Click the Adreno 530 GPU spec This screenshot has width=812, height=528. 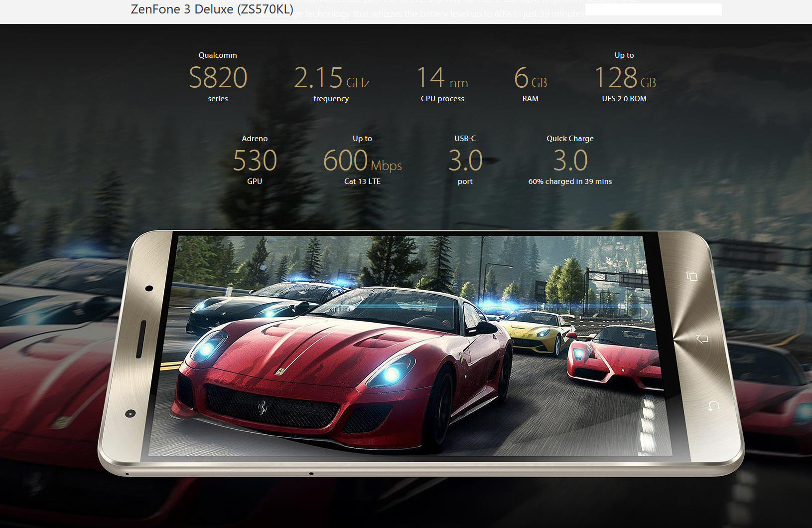[255, 160]
